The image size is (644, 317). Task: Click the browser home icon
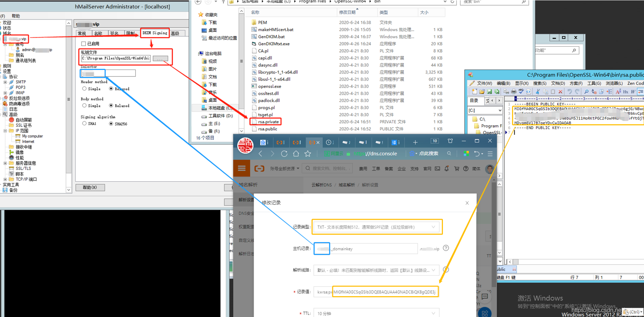pyautogui.click(x=296, y=154)
